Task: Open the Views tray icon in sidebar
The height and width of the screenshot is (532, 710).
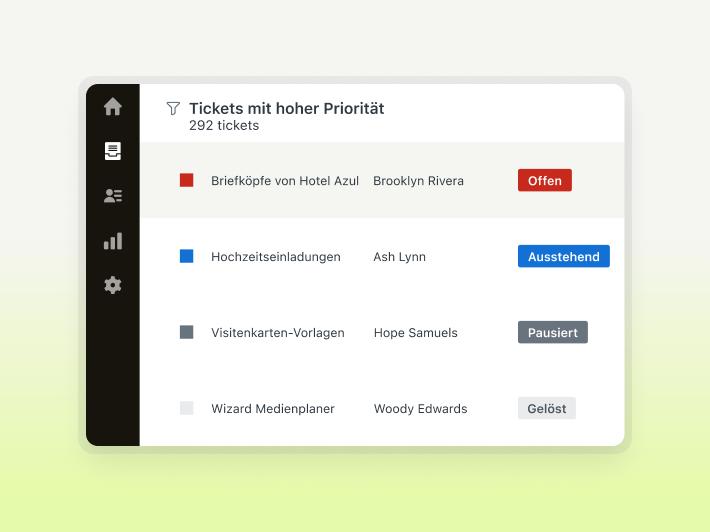Action: pos(113,151)
